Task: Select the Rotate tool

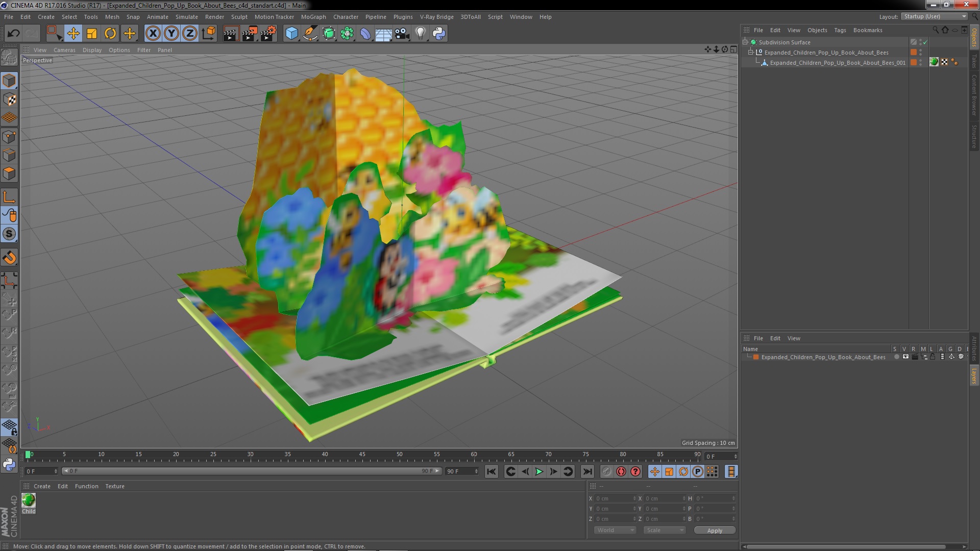Action: click(x=110, y=34)
